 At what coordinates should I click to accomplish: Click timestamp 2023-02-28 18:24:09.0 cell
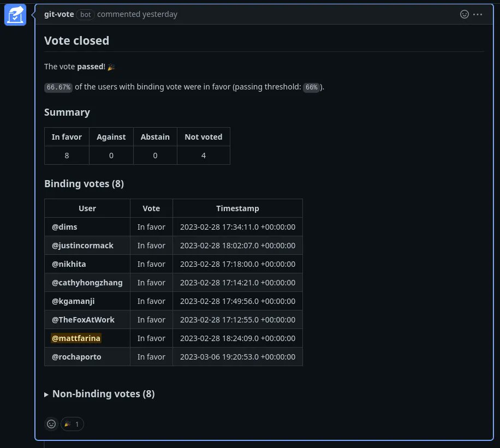tap(237, 338)
